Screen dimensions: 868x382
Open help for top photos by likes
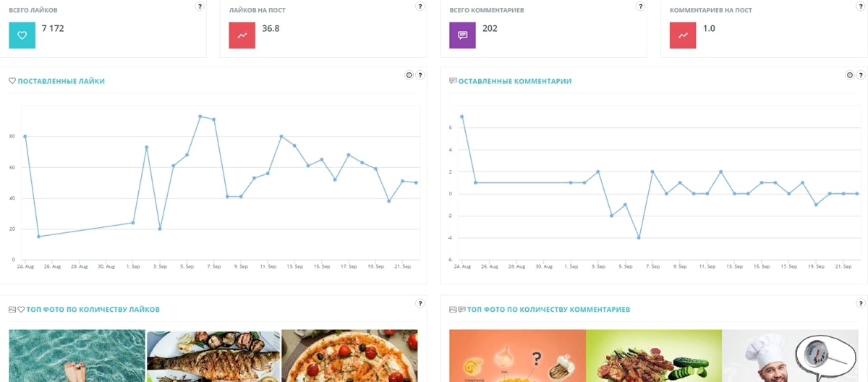coord(420,303)
